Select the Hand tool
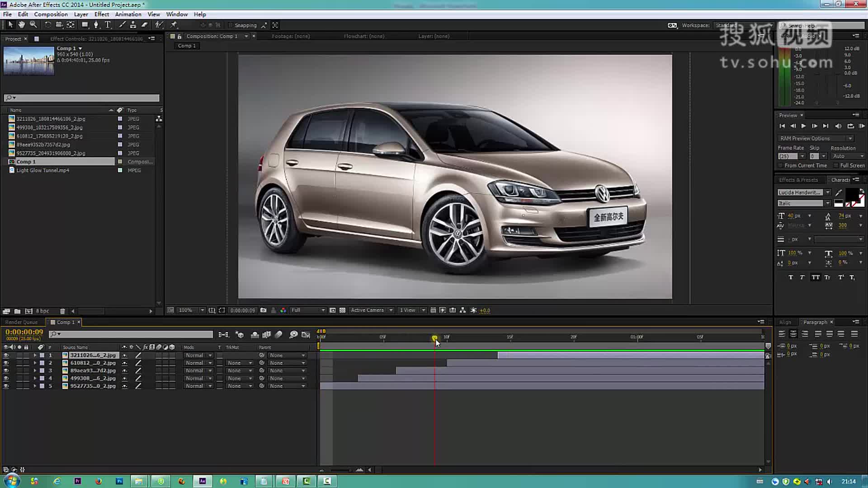The height and width of the screenshot is (488, 868). click(21, 25)
